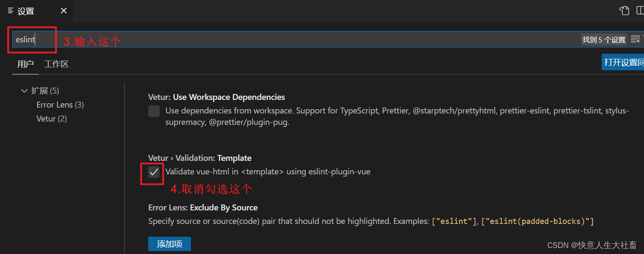Click the Vetur: Use Workspace Dependencies title
This screenshot has width=644, height=254.
[216, 97]
